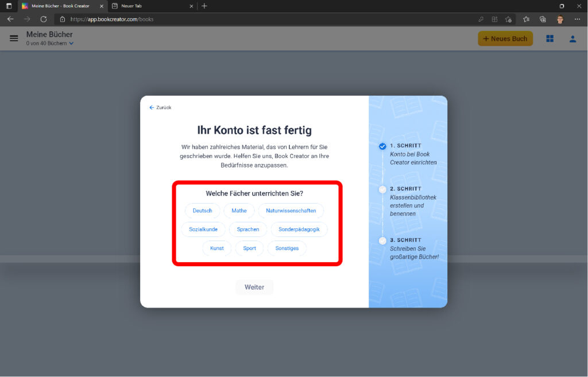This screenshot has height=377, width=588.
Task: Click the browser back arrow
Action: [10, 19]
